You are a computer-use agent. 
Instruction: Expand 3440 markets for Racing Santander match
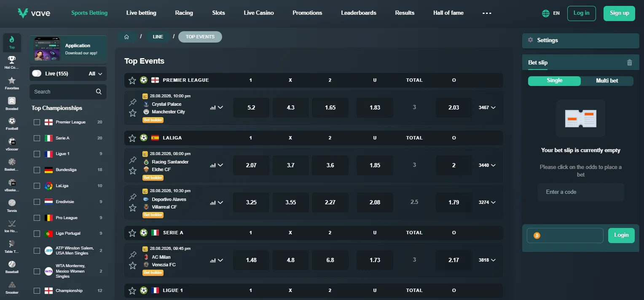(x=487, y=165)
